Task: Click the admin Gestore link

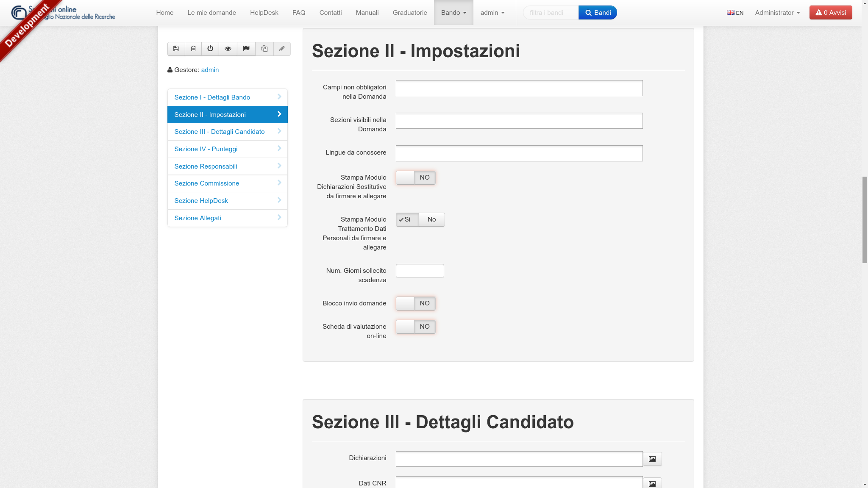Action: 210,70
